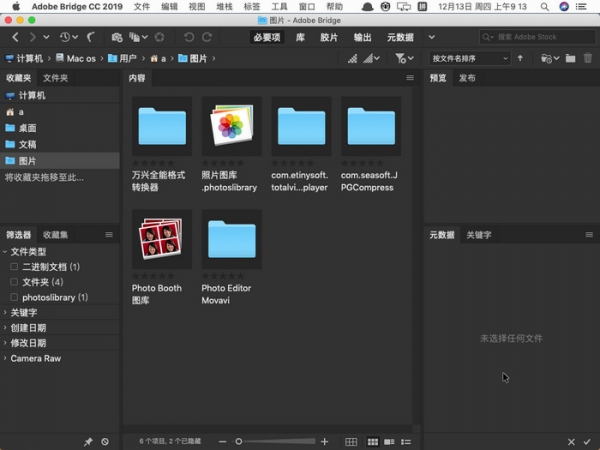Select the Photo Booth 图库 thumbnail
Screen dimensions: 600x450
[x=161, y=239]
